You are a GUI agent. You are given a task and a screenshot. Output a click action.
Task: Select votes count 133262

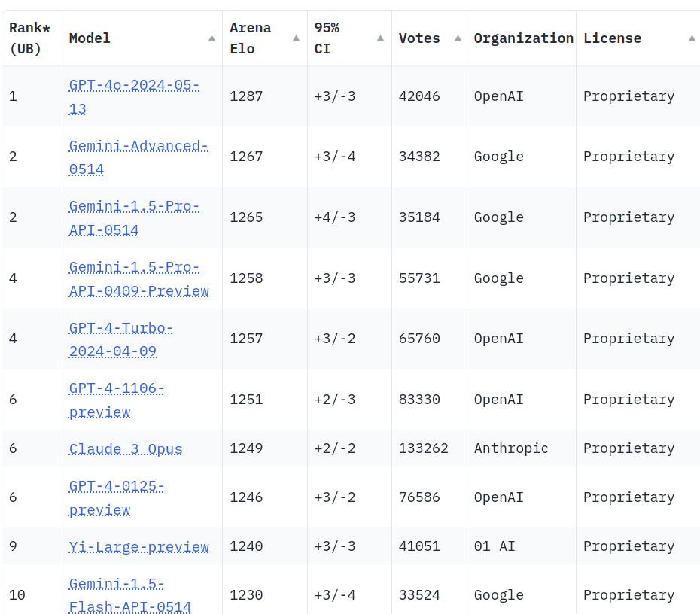click(x=423, y=448)
